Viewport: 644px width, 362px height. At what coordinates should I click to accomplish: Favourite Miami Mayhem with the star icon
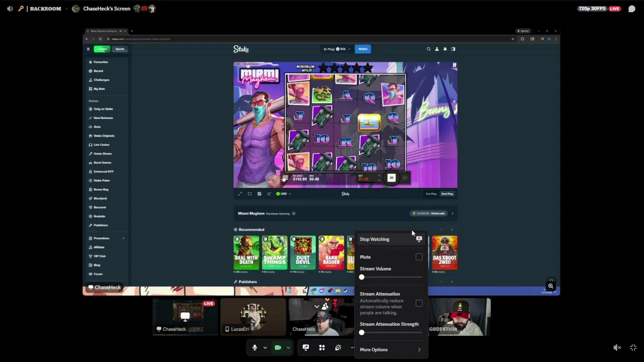[294, 214]
